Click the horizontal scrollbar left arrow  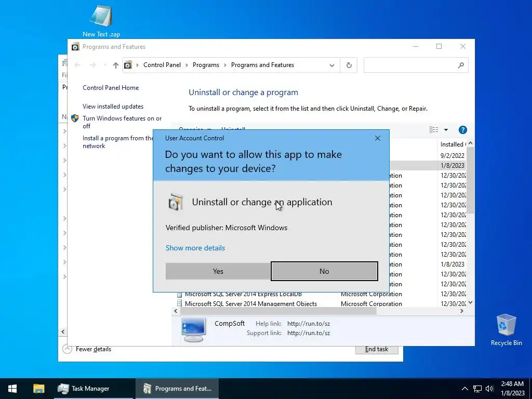click(x=176, y=311)
